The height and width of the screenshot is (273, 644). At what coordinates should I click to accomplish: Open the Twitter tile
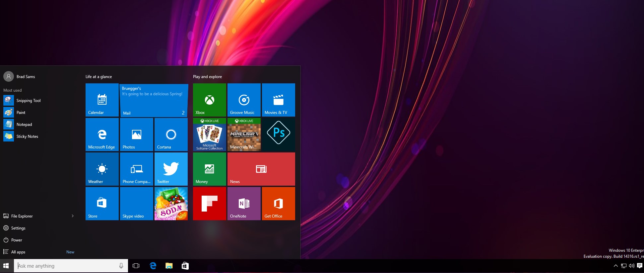pos(171,169)
